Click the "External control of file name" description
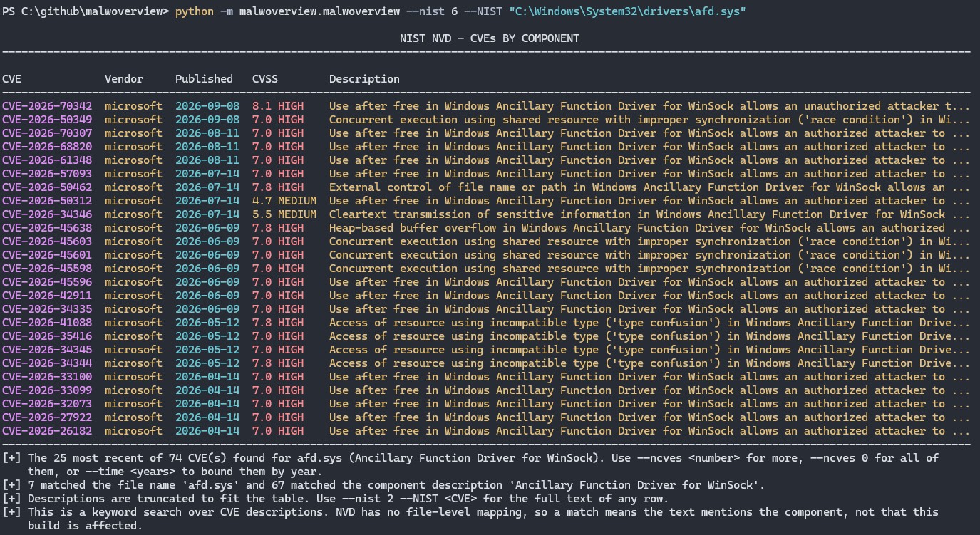The width and height of the screenshot is (980, 535). [x=650, y=187]
